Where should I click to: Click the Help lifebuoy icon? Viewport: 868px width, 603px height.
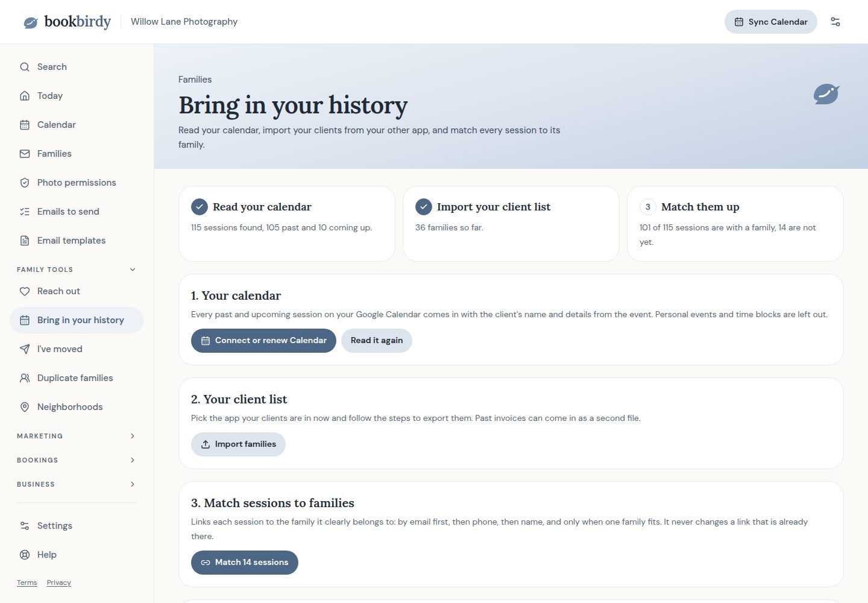pyautogui.click(x=25, y=555)
